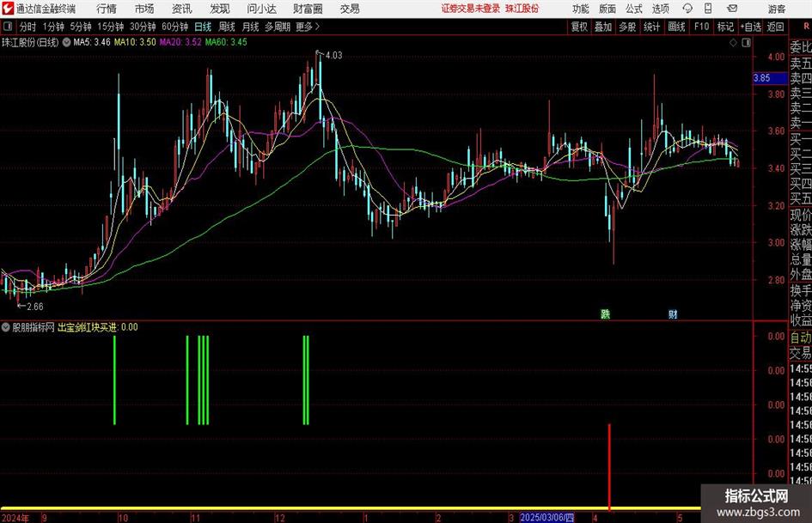Toggle the right sidebar panel icon

(x=746, y=42)
